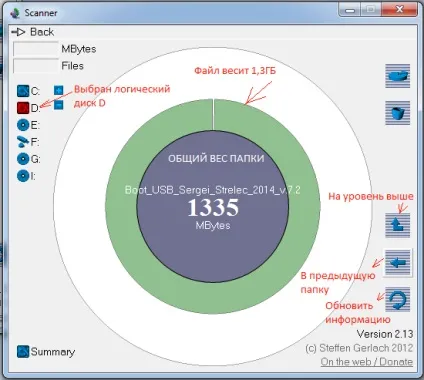The width and height of the screenshot is (424, 380).
Task: Select optical drive I: icon
Action: tap(23, 176)
